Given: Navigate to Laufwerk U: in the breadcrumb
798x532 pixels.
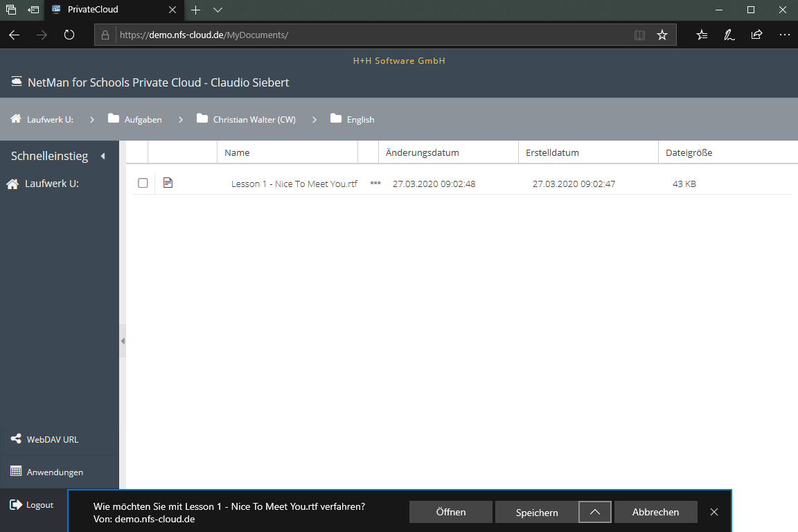Looking at the screenshot, I should 50,120.
